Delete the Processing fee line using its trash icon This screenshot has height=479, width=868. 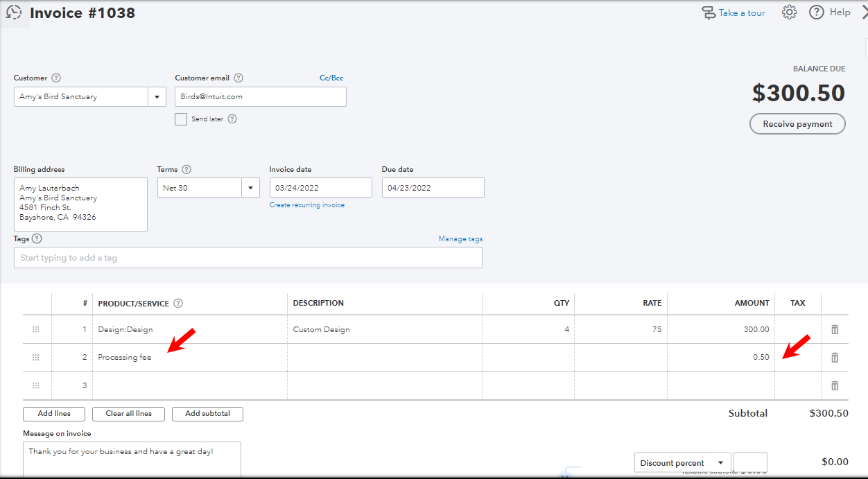835,357
